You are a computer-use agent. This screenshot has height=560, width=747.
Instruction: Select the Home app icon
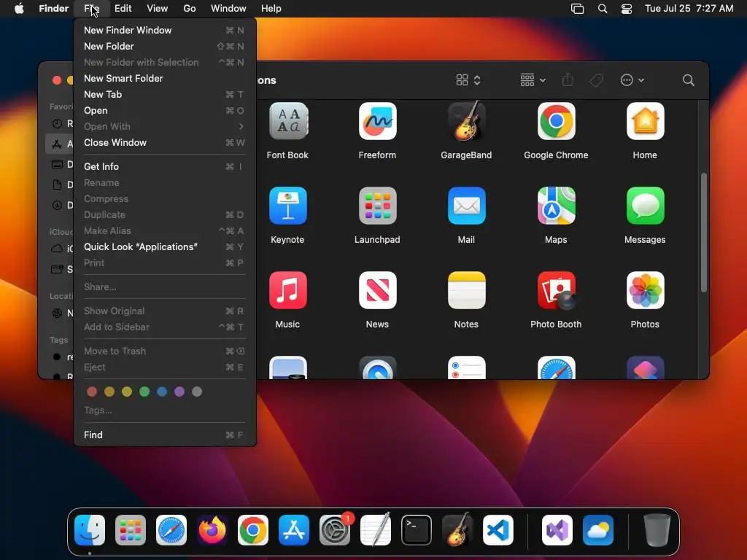[645, 121]
